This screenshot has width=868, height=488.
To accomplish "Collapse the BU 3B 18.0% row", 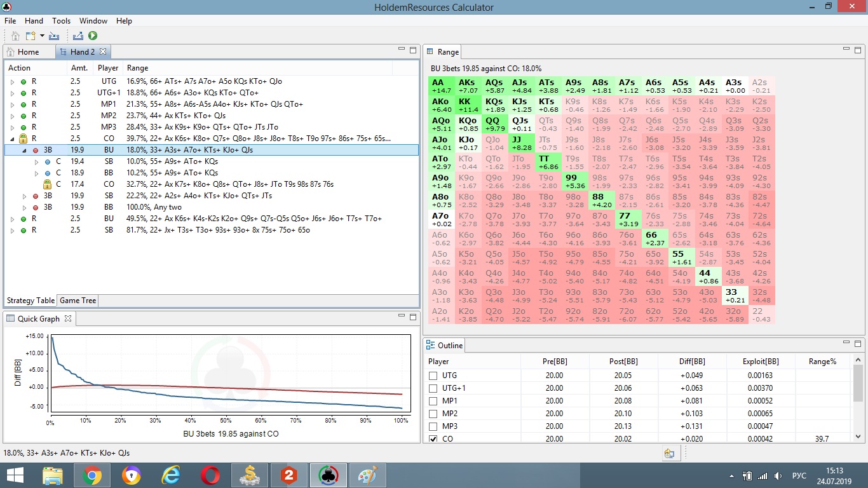I will tap(25, 150).
